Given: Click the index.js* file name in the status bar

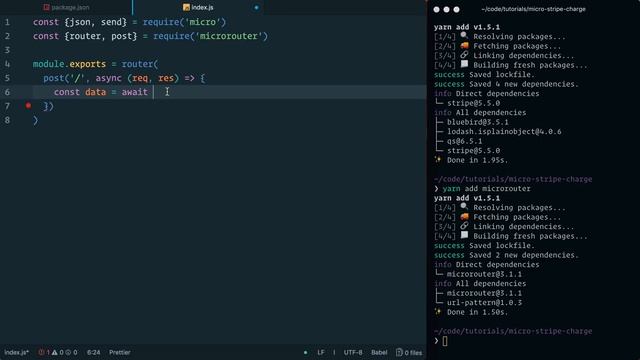Looking at the screenshot, I should coord(16,352).
